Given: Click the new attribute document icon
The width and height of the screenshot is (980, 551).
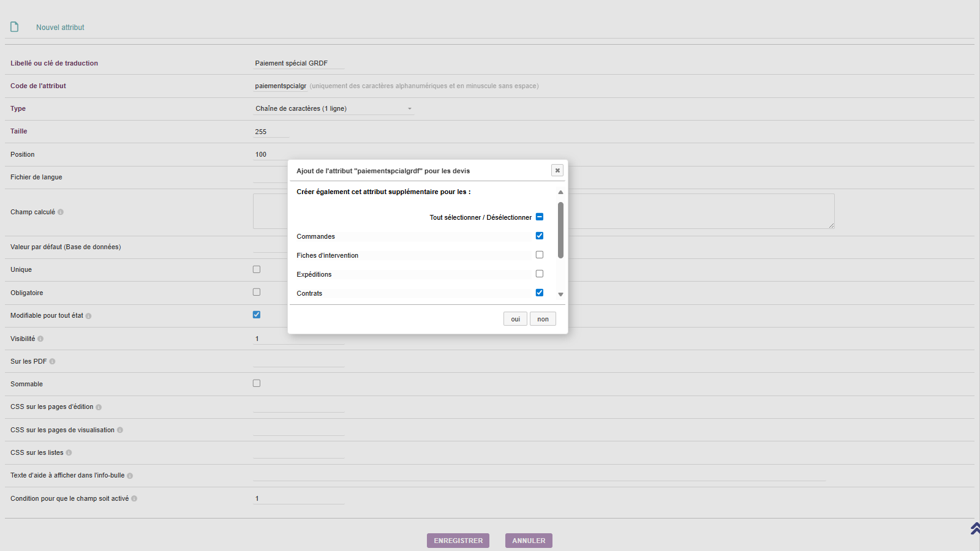Looking at the screenshot, I should click(14, 27).
